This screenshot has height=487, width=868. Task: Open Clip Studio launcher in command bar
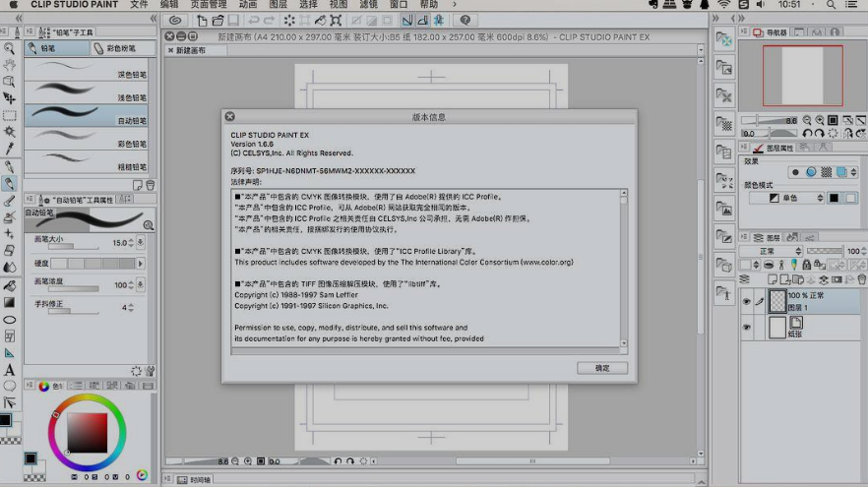pyautogui.click(x=175, y=21)
